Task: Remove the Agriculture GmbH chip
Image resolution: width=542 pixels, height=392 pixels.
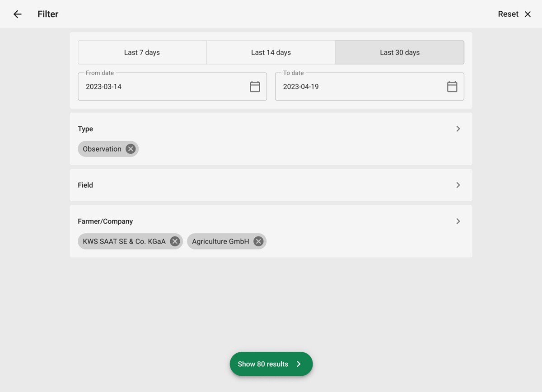Action: 258,241
